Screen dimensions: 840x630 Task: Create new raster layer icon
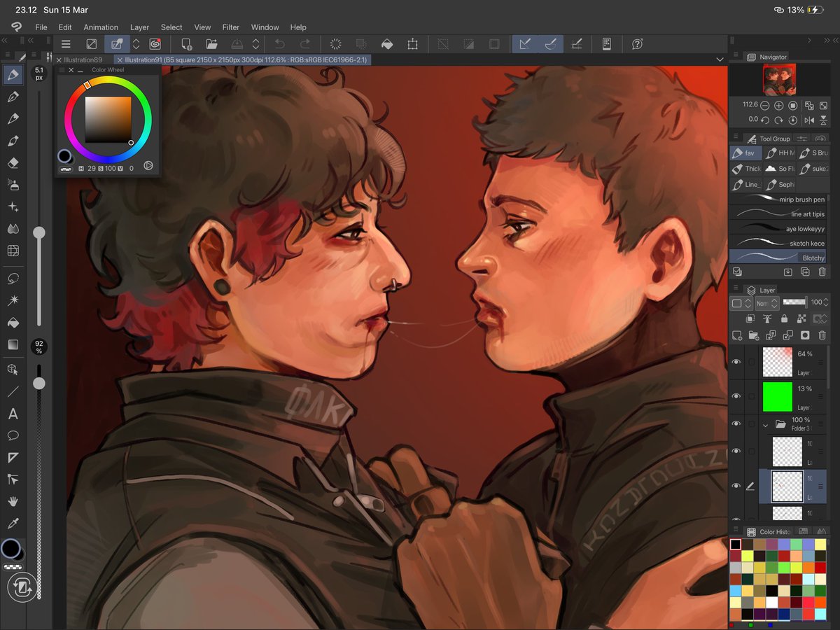pyautogui.click(x=736, y=336)
